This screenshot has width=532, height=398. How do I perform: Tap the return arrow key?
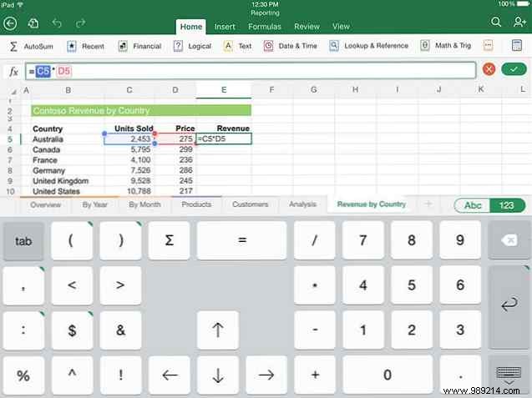[x=509, y=305]
